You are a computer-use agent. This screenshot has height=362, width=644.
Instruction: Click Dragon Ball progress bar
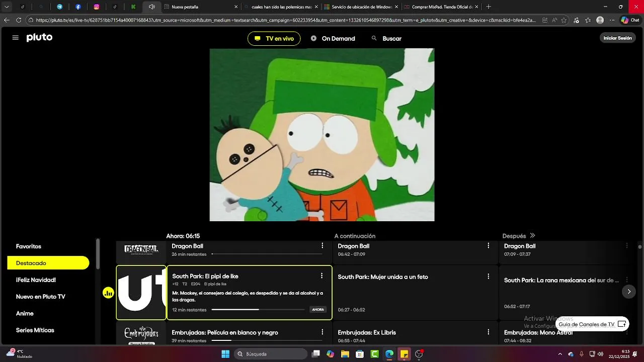pos(267,254)
